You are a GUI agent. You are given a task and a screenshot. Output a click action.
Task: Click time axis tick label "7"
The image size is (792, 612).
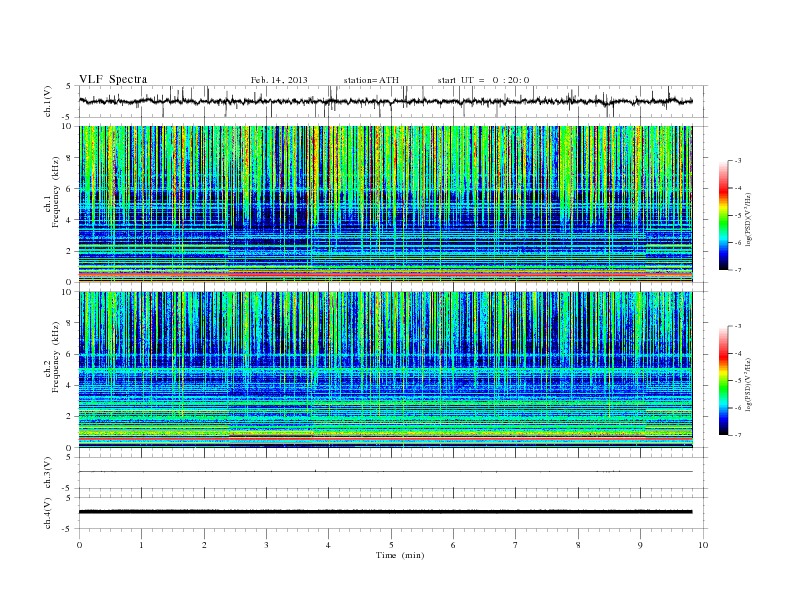pos(515,545)
